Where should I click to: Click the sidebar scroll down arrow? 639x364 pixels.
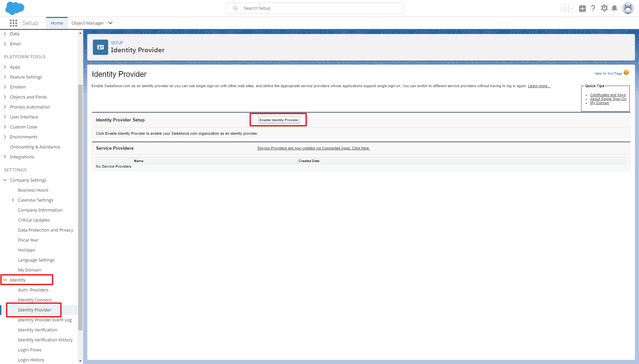coord(80,361)
